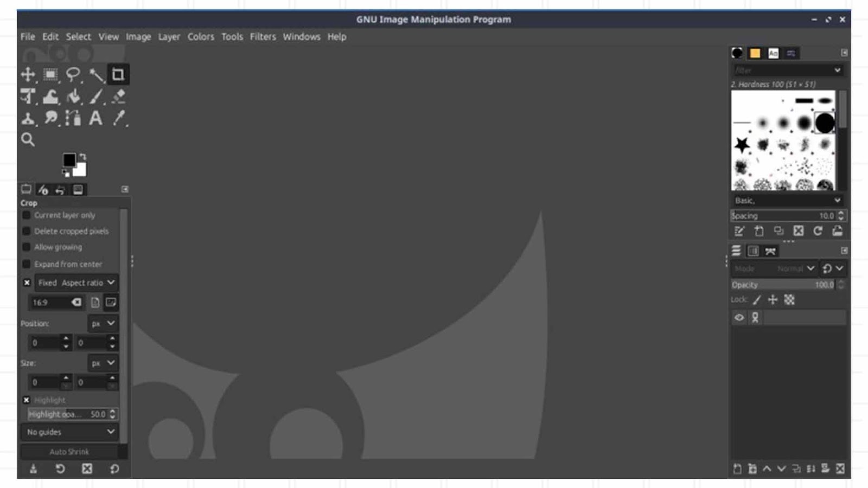Viewport: 868px width, 488px height.
Task: Reset tool options to defaults
Action: pyautogui.click(x=114, y=468)
